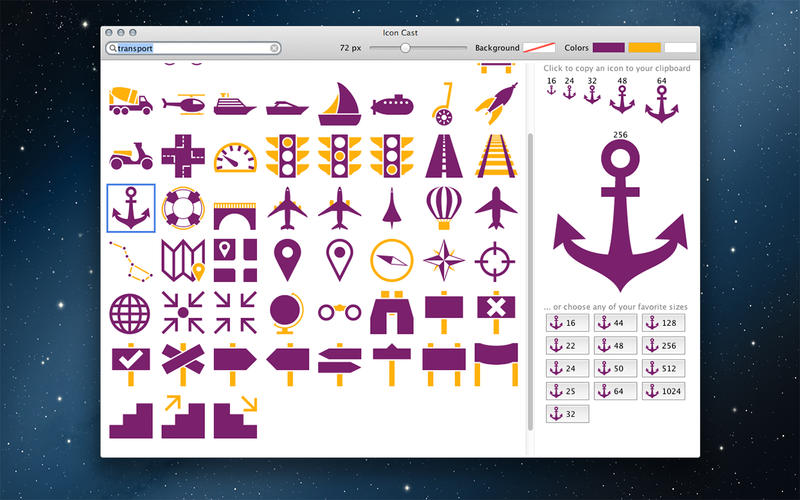Copy anchor at favorite size 128
The image size is (800, 500).
click(x=663, y=323)
